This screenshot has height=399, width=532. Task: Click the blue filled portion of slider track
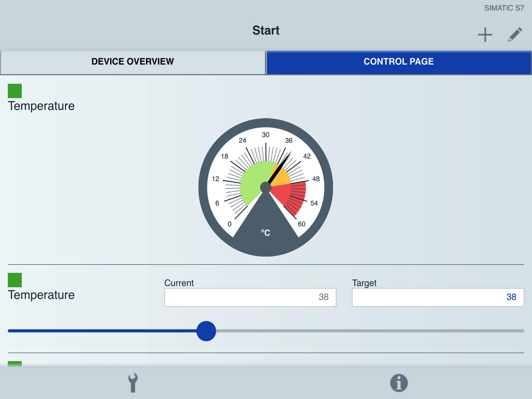coord(102,331)
